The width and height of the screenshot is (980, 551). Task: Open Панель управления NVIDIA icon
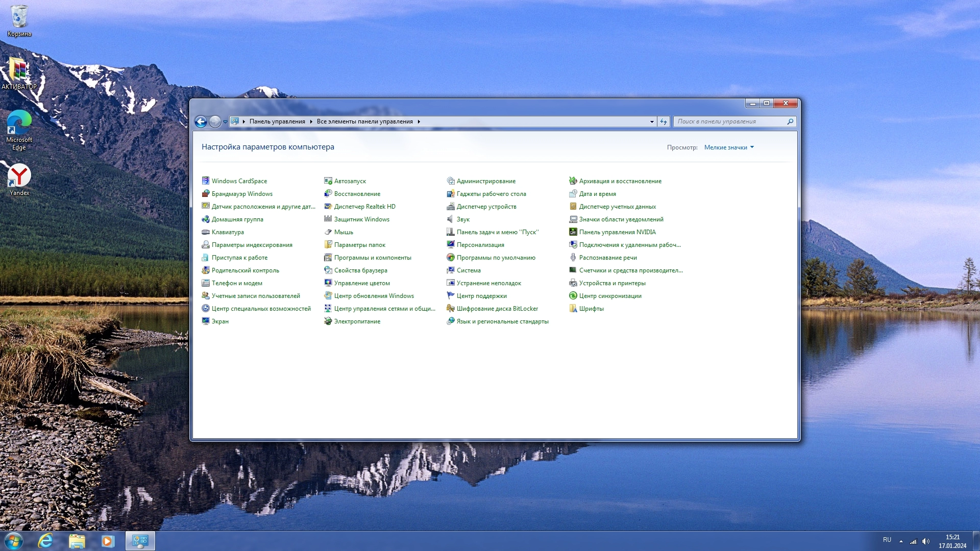(x=573, y=232)
